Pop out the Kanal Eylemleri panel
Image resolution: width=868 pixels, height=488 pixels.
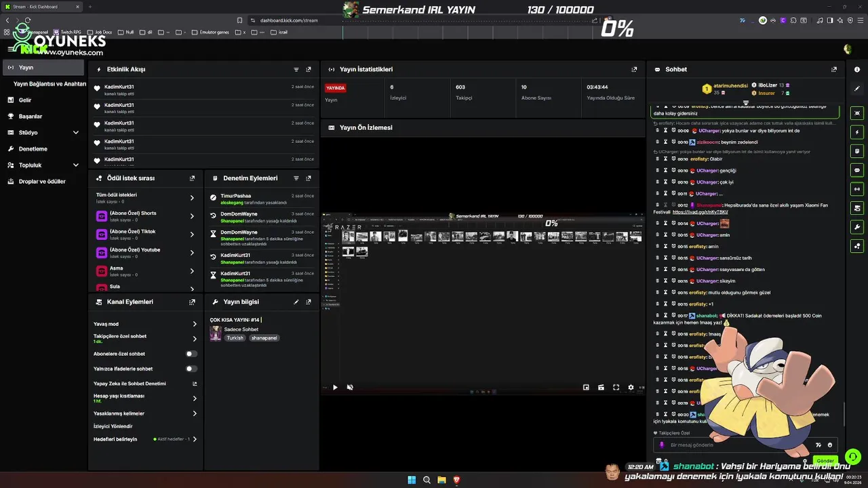(192, 302)
